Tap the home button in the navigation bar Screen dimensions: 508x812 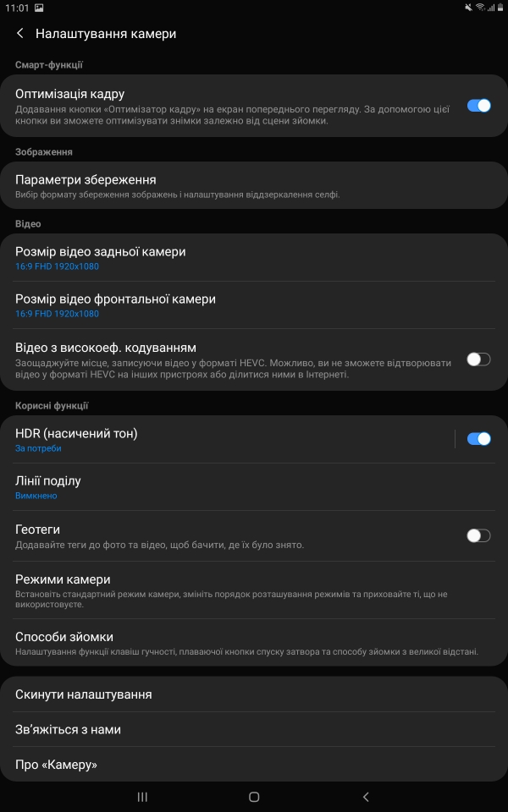point(254,797)
